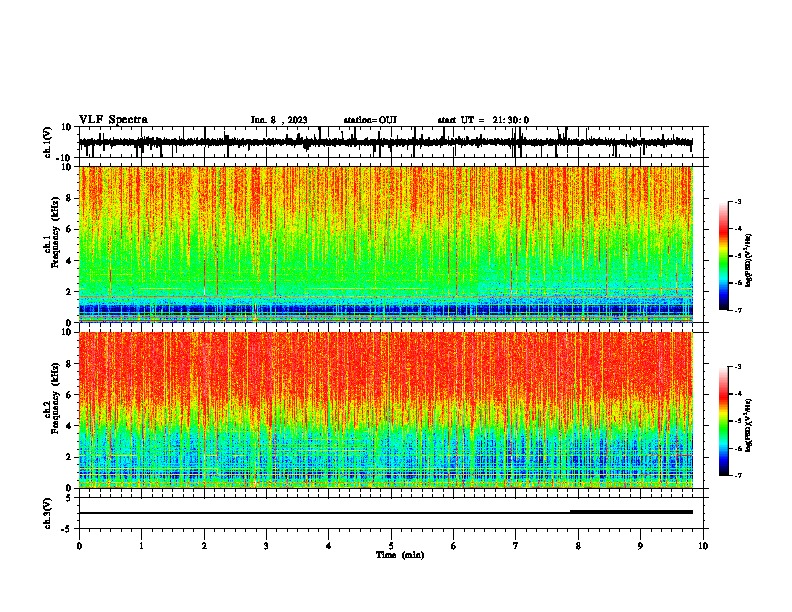The height and width of the screenshot is (612, 792).
Task: Click the "-3" label on ch.2 color bar
Action: pyautogui.click(x=737, y=367)
